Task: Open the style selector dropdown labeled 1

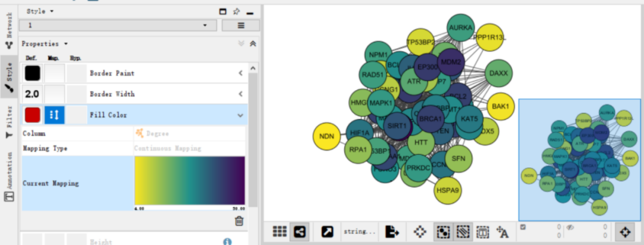Action: (x=118, y=26)
